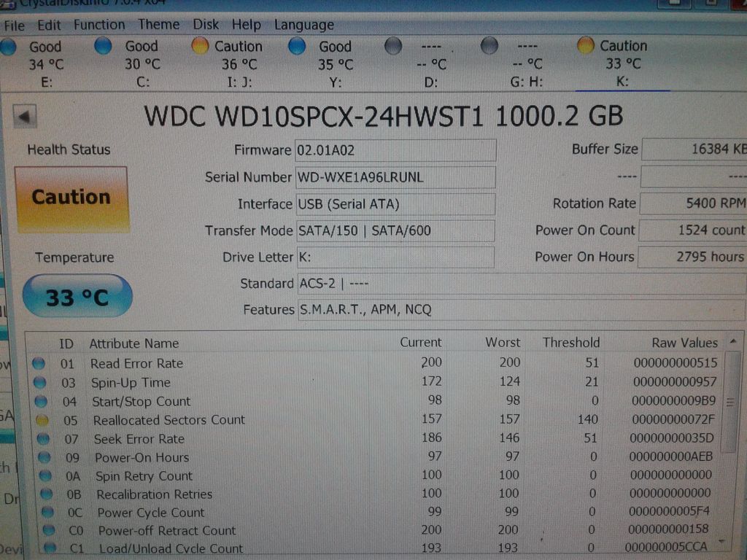Screen dimensions: 747x560
Task: Open the Theme menu
Action: tap(158, 24)
